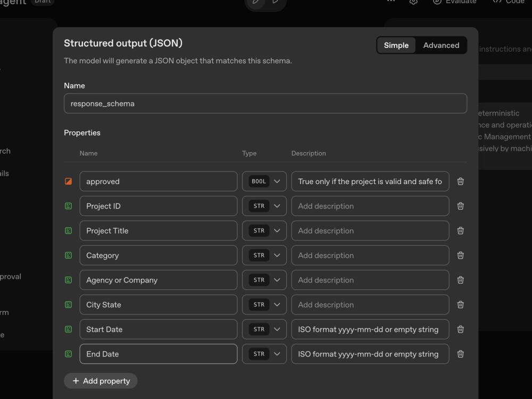Click the green type icon beside Project Title
The width and height of the screenshot is (532, 399).
[68, 231]
